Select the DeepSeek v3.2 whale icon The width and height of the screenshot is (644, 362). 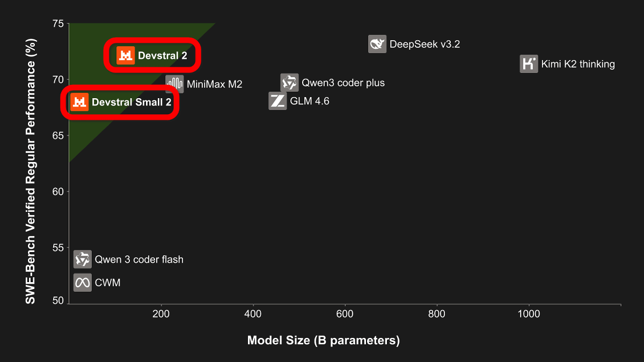[377, 44]
